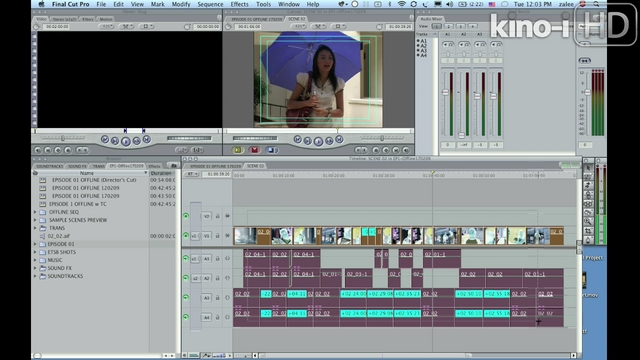Open the Sequence menu
The image size is (640, 360).
[210, 4]
